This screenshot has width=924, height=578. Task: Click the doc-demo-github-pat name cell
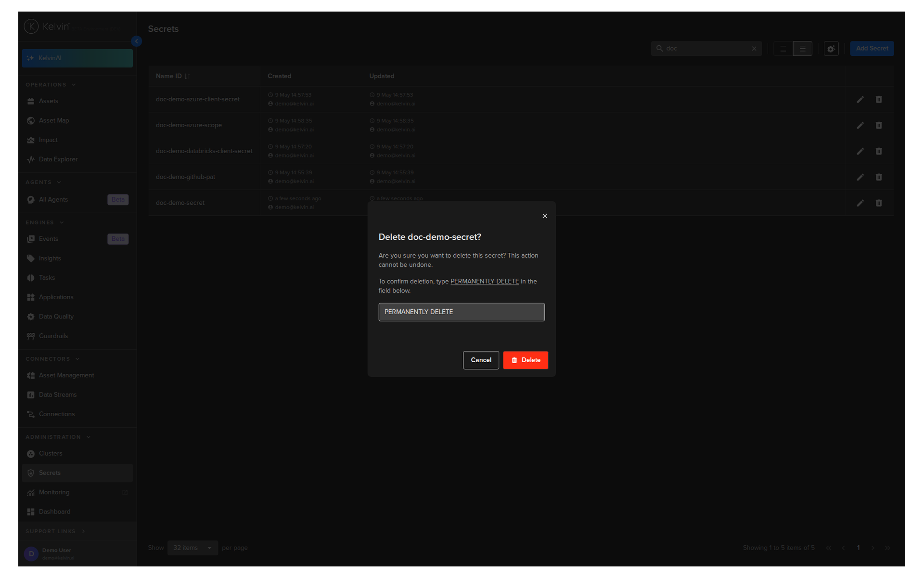click(204, 177)
